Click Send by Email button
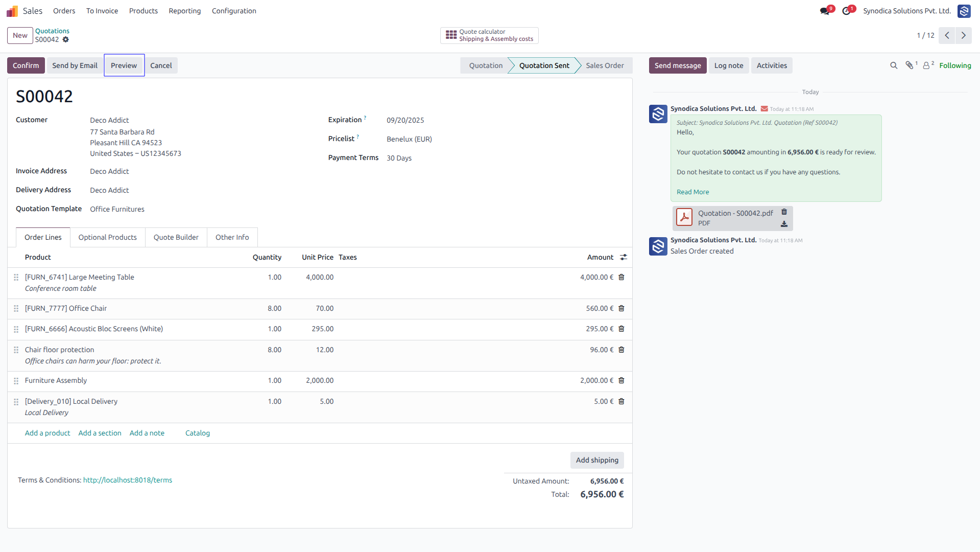Viewport: 980px width, 552px height. [75, 65]
